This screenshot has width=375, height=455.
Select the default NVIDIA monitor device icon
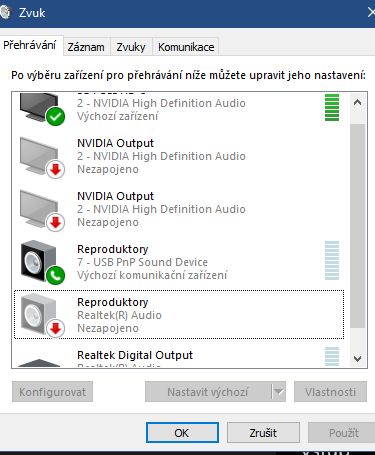point(42,109)
